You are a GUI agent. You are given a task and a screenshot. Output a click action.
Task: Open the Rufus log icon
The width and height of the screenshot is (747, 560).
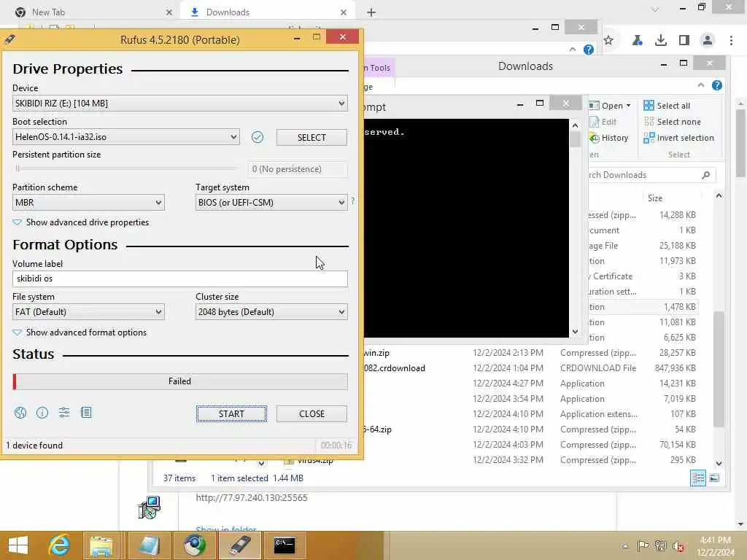click(x=86, y=413)
